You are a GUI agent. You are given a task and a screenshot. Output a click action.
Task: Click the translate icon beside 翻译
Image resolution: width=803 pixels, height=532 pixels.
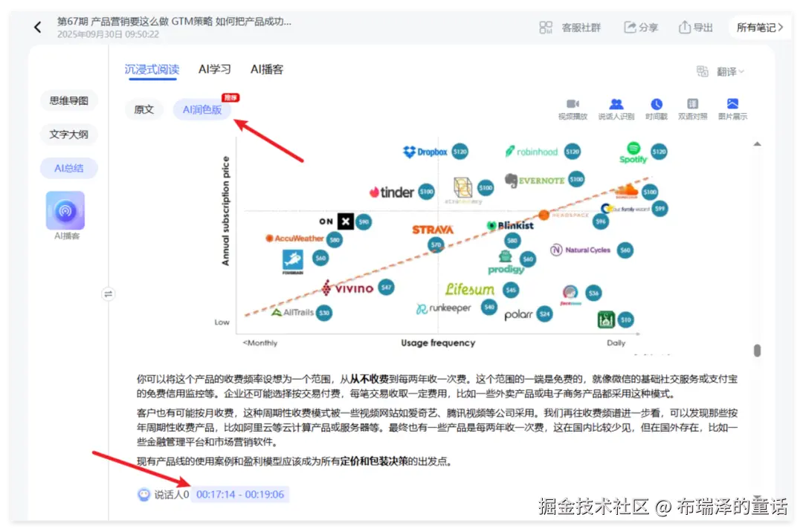(x=702, y=71)
